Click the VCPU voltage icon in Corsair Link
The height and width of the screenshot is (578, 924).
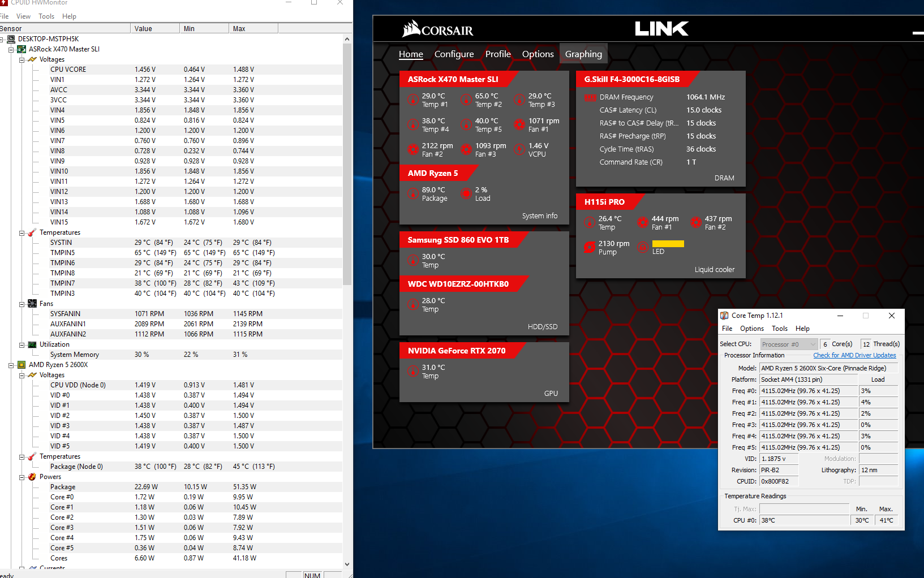[x=519, y=150]
